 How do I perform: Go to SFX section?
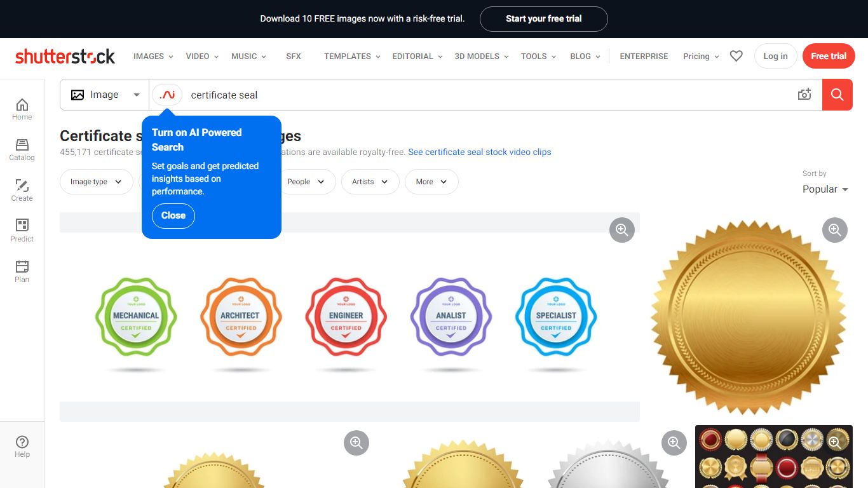[x=294, y=56]
